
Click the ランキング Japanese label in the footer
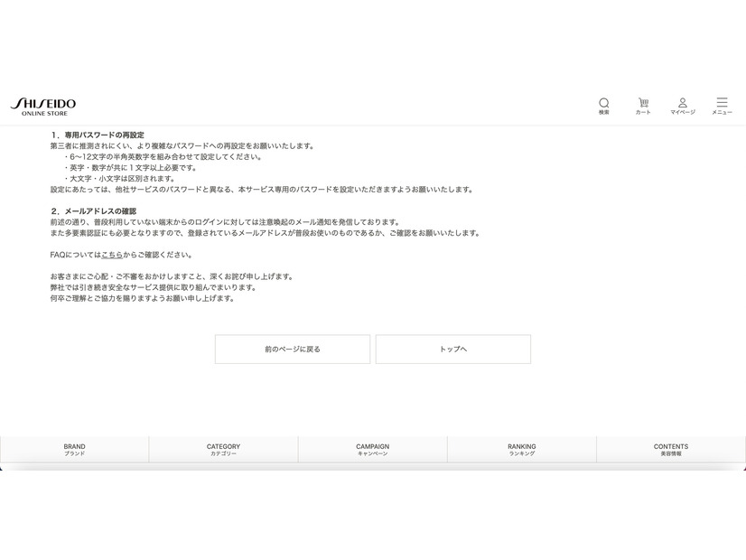tap(522, 454)
